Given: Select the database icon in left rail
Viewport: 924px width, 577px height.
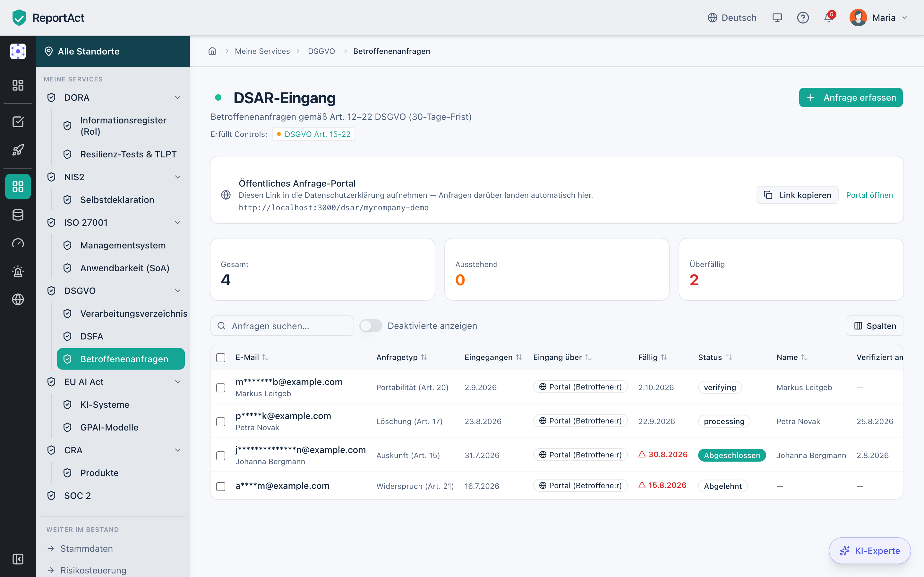Looking at the screenshot, I should (18, 215).
